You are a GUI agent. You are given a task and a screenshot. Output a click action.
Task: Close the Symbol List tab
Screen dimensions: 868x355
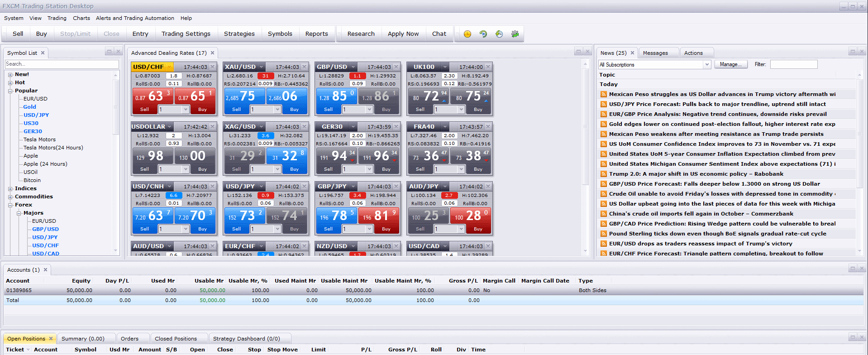point(43,53)
